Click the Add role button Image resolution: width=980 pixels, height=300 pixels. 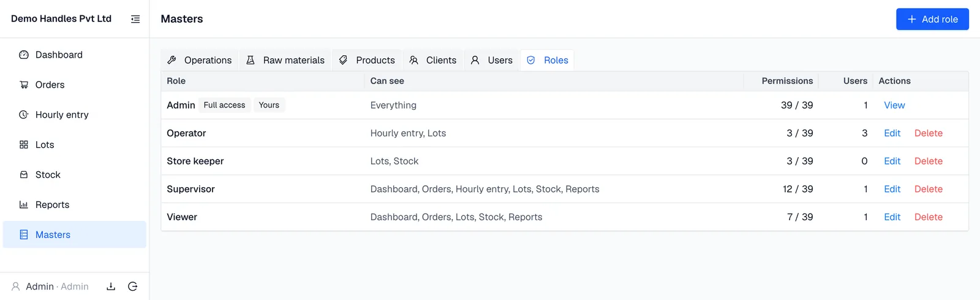coord(932,19)
